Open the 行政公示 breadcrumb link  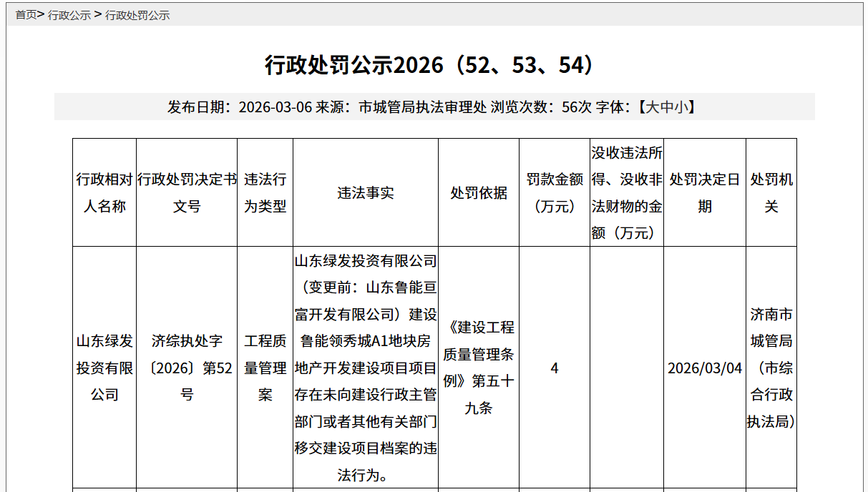tap(69, 15)
